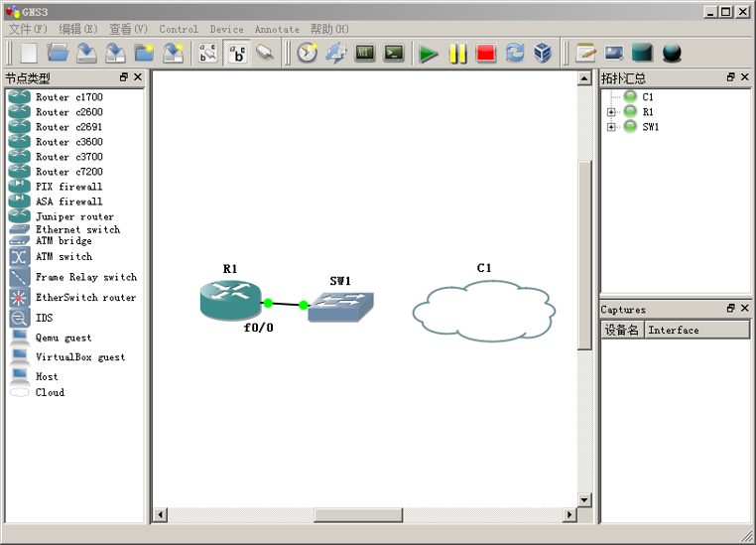Screen dimensions: 756x545
Task: Select ASA firewall node type
Action: click(68, 202)
